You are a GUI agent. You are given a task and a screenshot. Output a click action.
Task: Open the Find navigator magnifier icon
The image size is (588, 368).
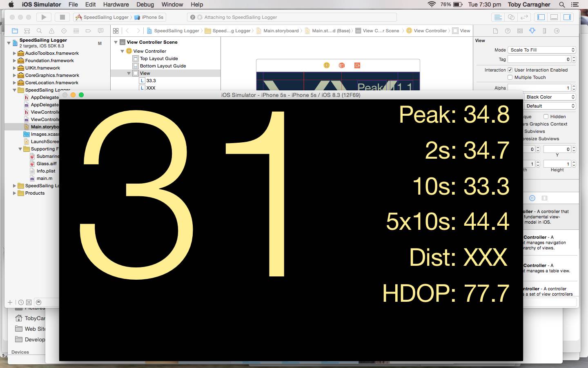(x=39, y=31)
